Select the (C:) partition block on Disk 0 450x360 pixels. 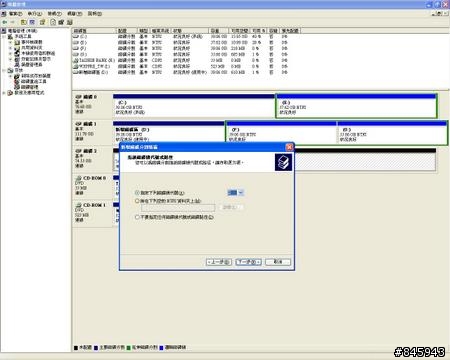click(x=194, y=106)
